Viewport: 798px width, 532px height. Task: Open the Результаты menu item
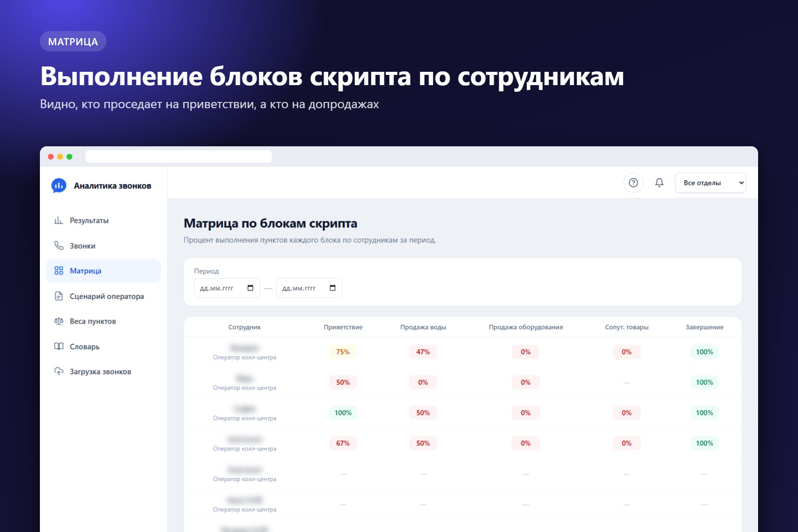pos(103,220)
